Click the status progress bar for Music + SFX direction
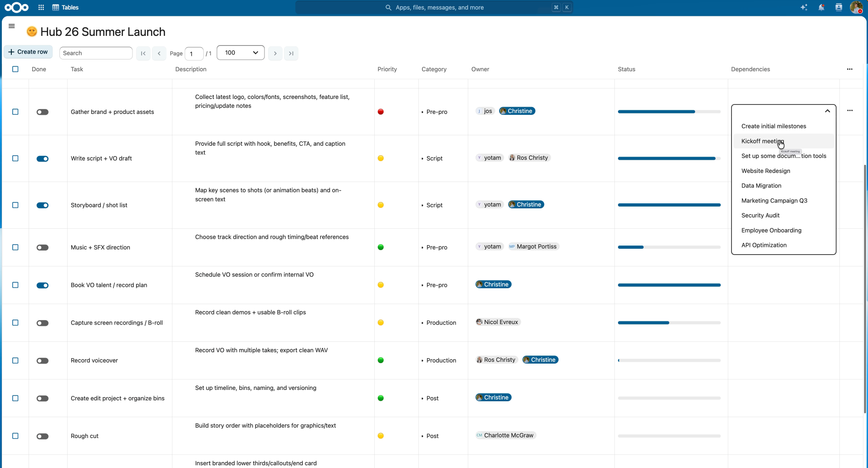Viewport: 868px width, 468px height. click(669, 247)
